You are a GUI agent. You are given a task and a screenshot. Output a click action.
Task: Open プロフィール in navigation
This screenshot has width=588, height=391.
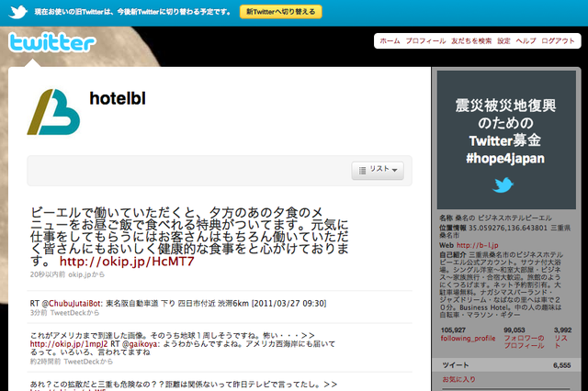pyautogui.click(x=425, y=40)
